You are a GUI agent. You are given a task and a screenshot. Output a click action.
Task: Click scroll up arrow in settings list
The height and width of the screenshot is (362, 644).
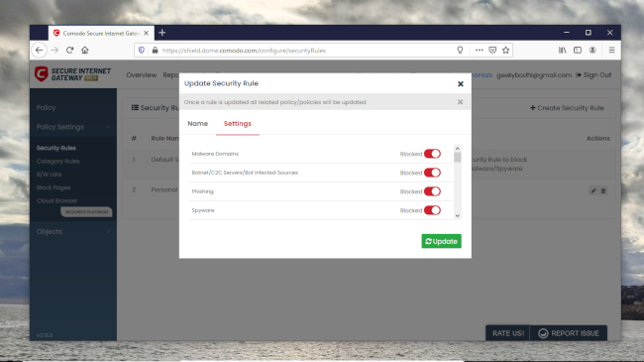coord(458,148)
